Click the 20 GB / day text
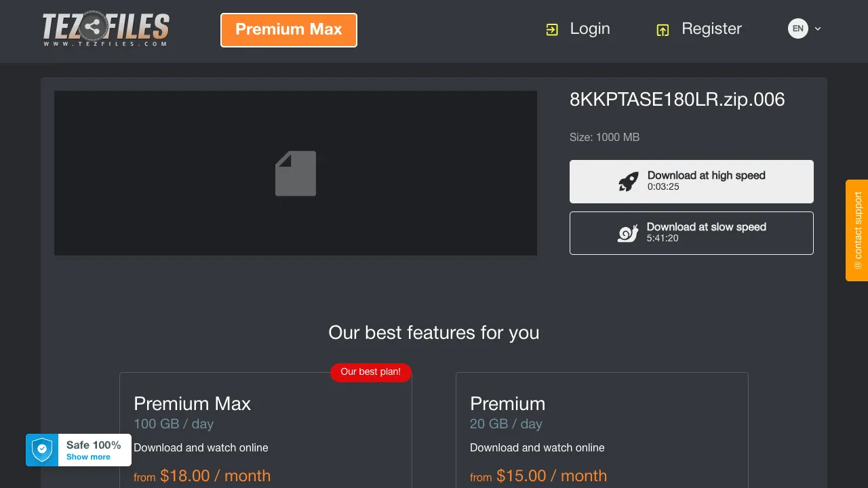Screen dimensions: 868x488 pyautogui.click(x=506, y=424)
